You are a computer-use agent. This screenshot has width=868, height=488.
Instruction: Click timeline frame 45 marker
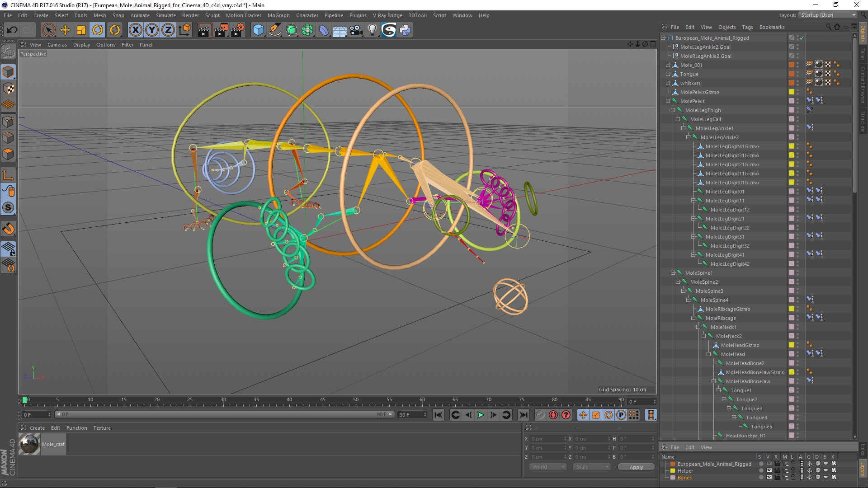[322, 400]
